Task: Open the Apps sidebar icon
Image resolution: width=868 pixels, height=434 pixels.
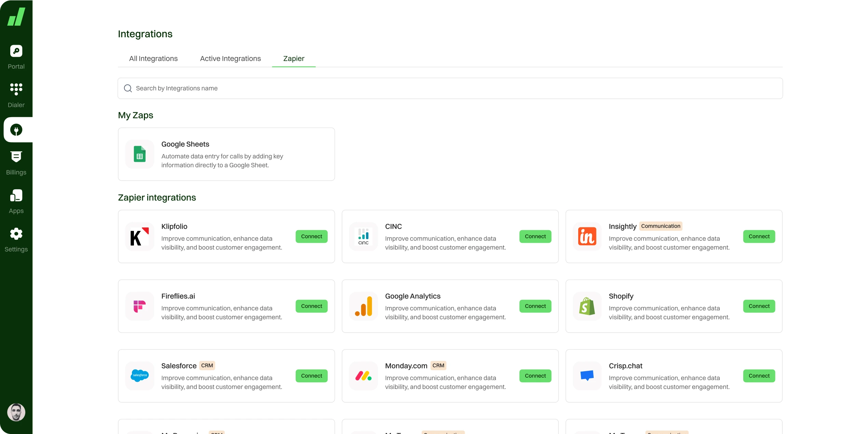Action: 16,196
